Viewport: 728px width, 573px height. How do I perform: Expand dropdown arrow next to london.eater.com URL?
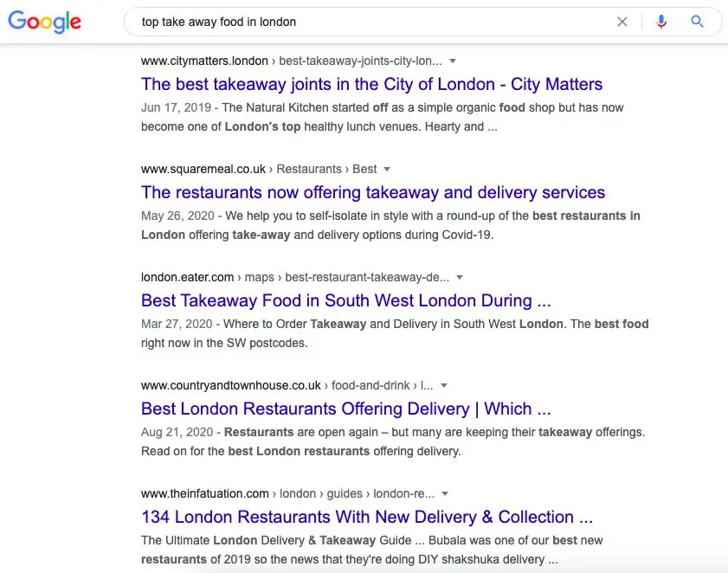pyautogui.click(x=460, y=277)
